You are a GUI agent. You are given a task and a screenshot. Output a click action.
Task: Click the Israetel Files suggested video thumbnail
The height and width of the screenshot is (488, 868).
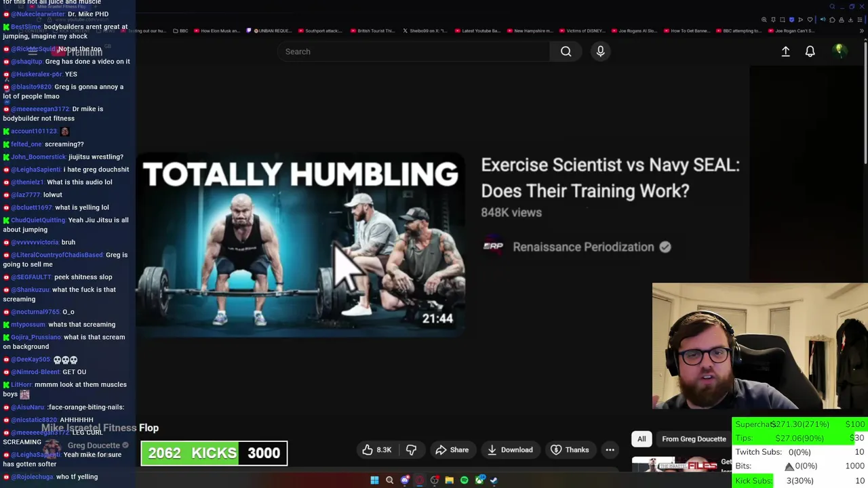tap(675, 465)
